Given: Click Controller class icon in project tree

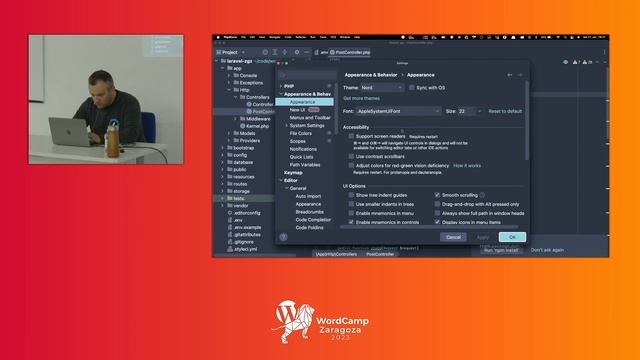Looking at the screenshot, I should [x=249, y=104].
